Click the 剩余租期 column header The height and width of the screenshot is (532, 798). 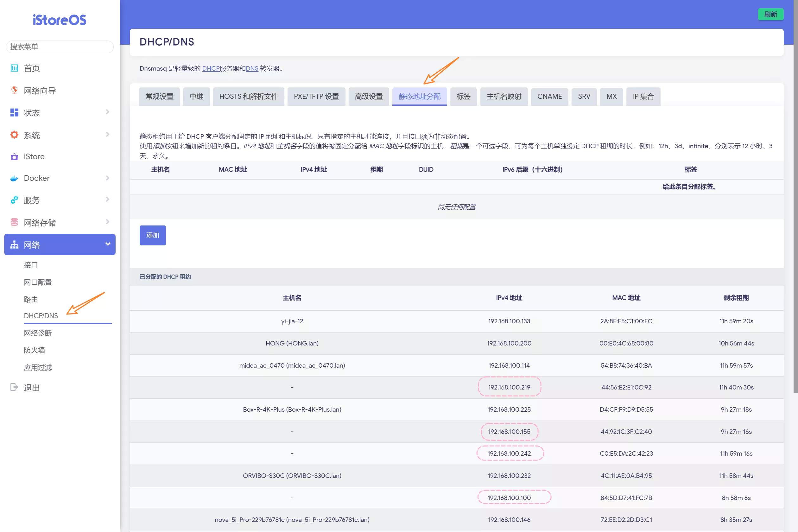click(x=736, y=298)
